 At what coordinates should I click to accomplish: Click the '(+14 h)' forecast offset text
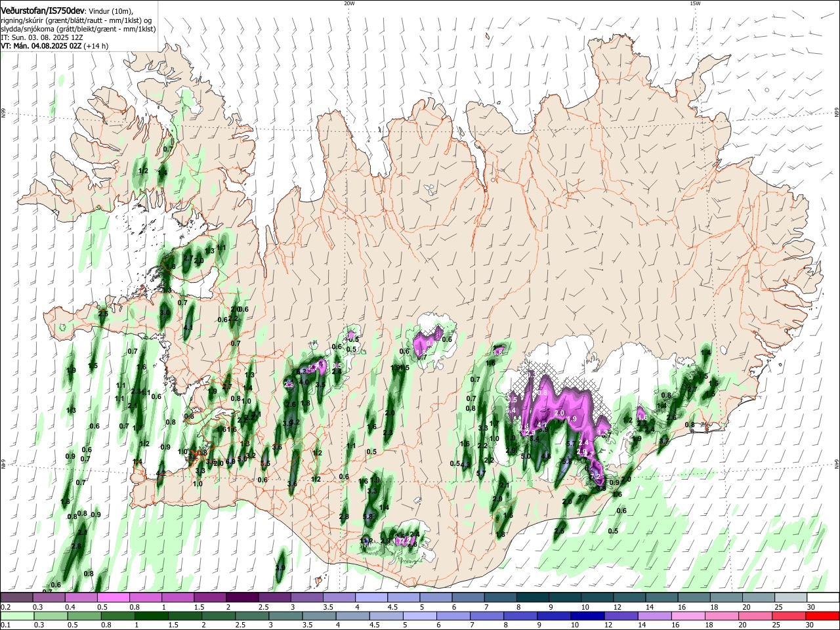(96, 46)
